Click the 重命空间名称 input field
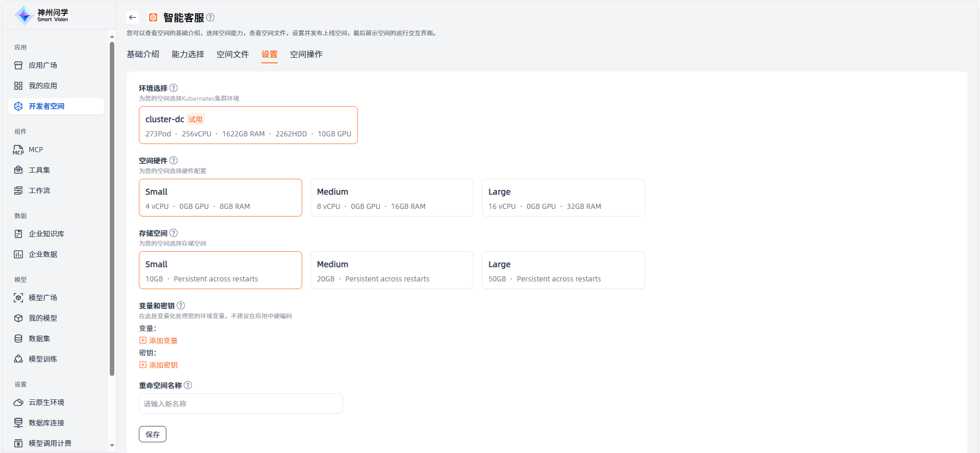 [x=240, y=403]
